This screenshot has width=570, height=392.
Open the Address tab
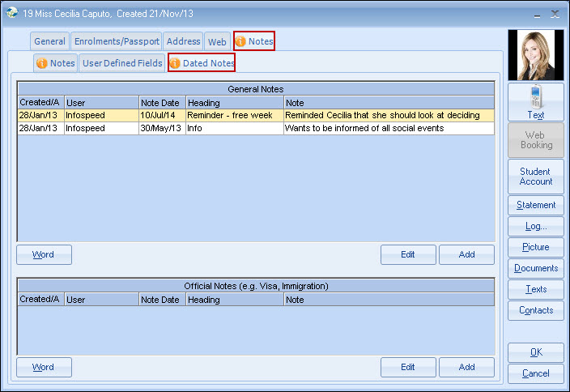(x=183, y=41)
